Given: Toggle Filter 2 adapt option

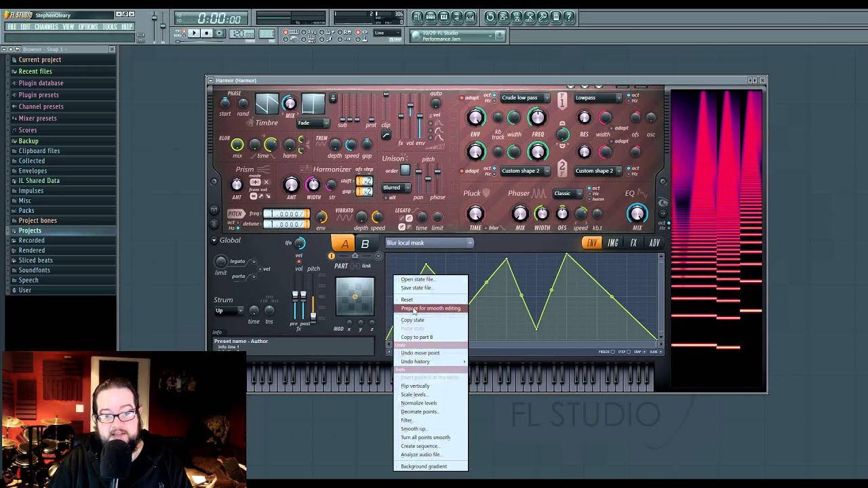Looking at the screenshot, I should [x=462, y=171].
